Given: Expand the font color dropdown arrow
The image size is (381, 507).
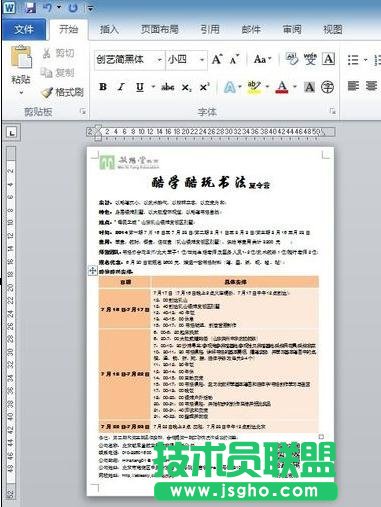Looking at the screenshot, I should click(x=295, y=87).
